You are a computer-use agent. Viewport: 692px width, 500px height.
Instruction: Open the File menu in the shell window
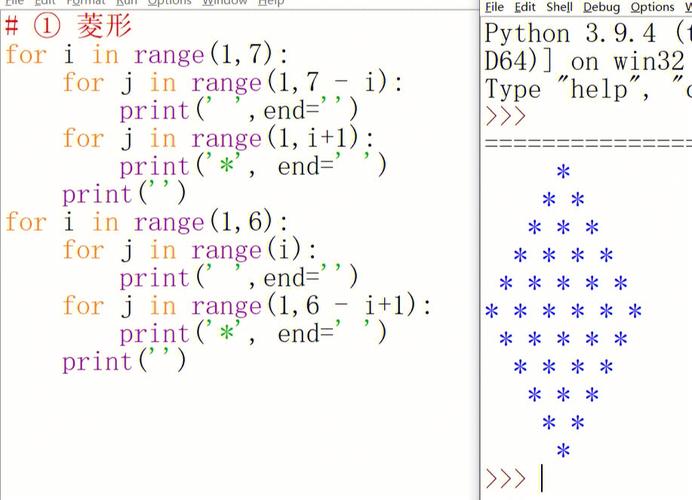(494, 7)
